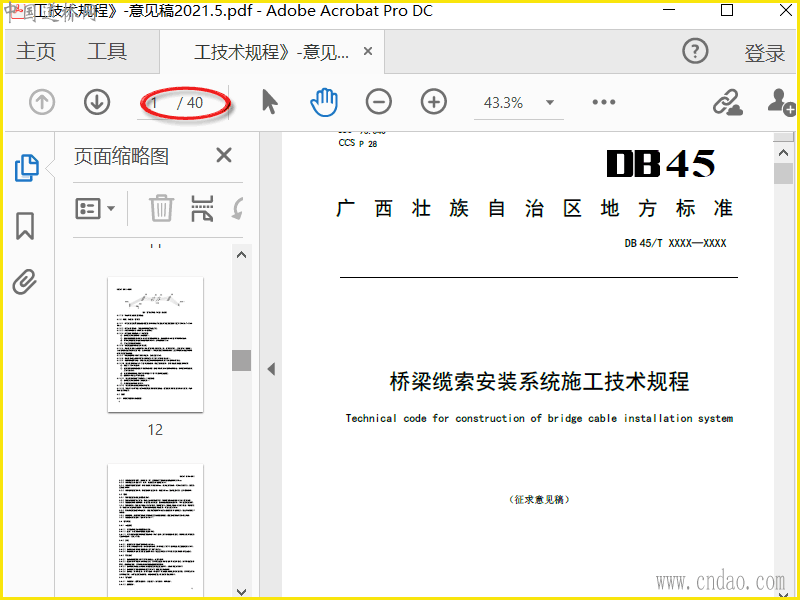Screen dimensions: 800x600
Task: Select the 工技术规程 document tab
Action: [x=271, y=52]
